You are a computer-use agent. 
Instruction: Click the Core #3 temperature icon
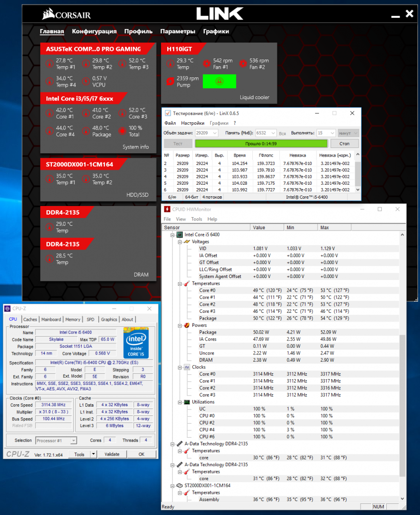pos(122,113)
